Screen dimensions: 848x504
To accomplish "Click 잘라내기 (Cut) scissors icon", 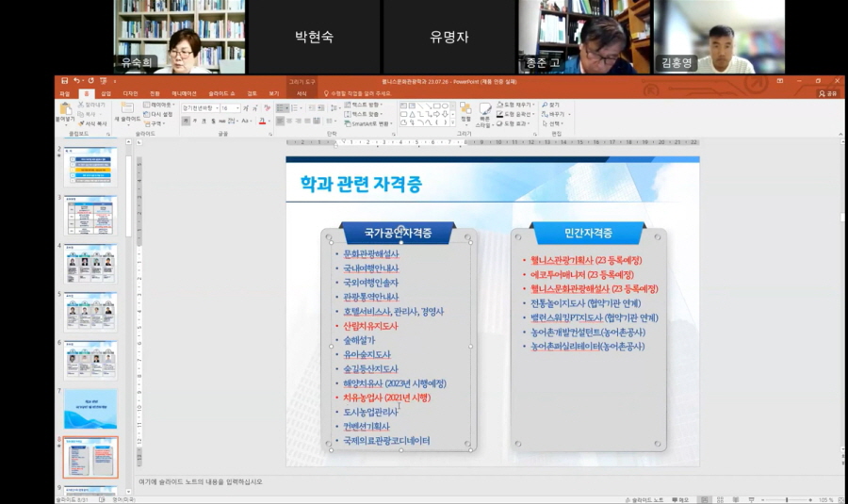I will point(81,105).
